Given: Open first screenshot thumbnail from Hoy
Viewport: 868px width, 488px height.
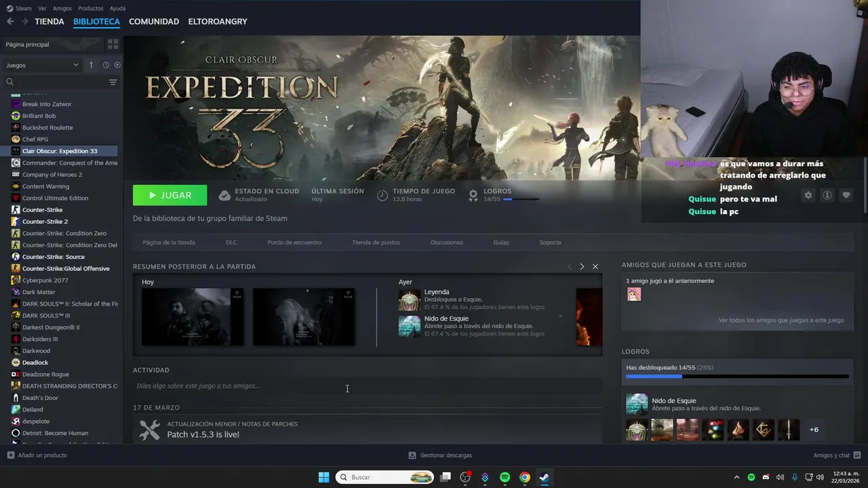Looking at the screenshot, I should click(193, 317).
